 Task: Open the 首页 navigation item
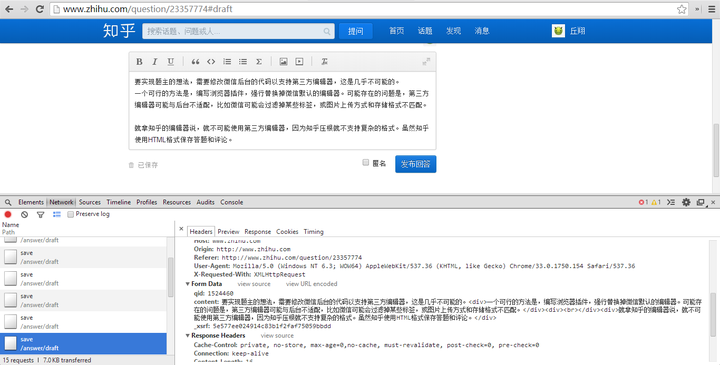coord(396,31)
